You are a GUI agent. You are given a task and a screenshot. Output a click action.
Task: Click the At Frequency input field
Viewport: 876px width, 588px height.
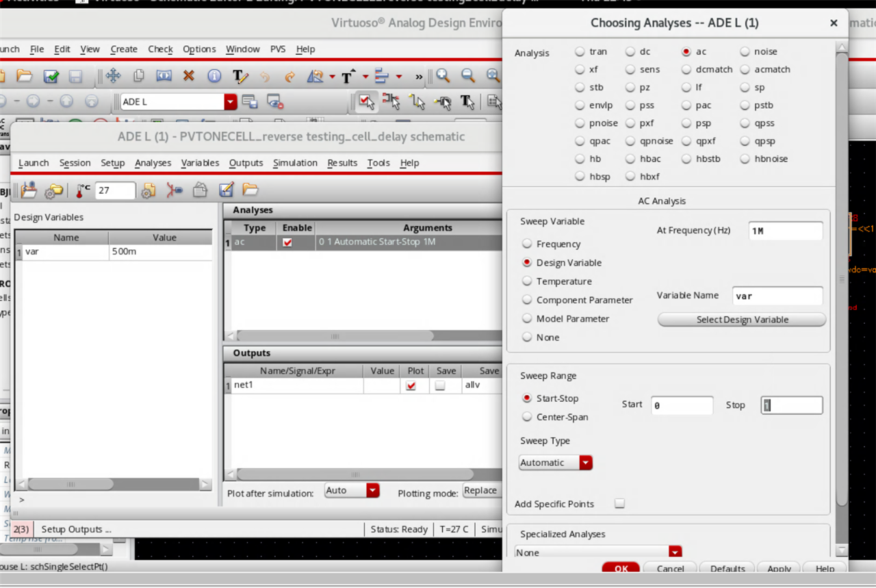click(x=785, y=231)
